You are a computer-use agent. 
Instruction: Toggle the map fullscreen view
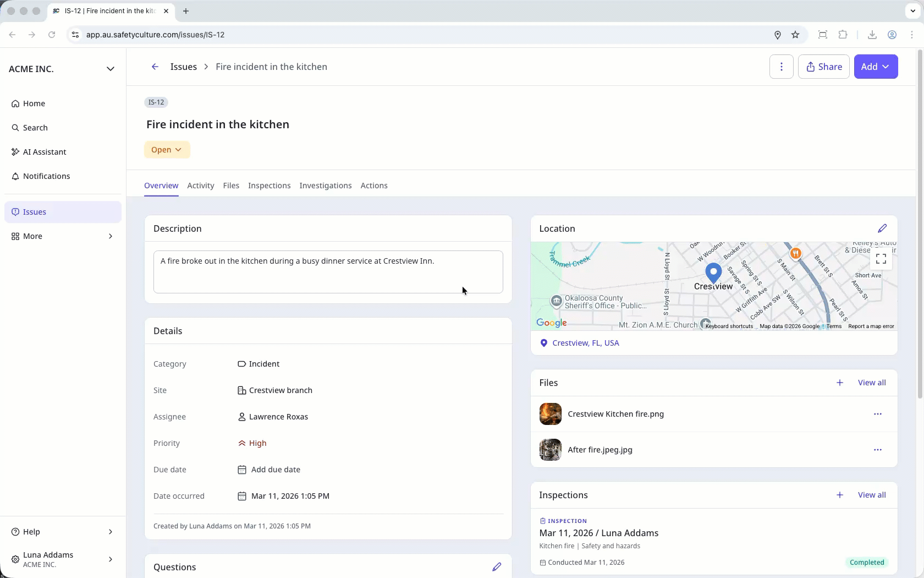[x=881, y=258]
